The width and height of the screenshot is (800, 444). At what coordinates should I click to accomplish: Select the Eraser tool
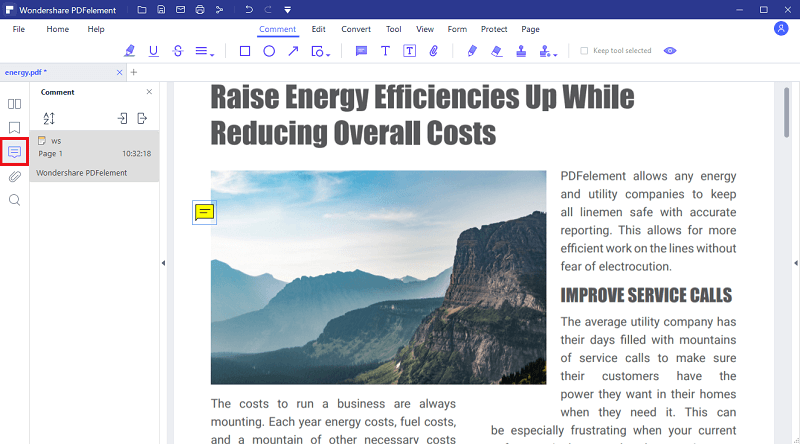point(496,51)
